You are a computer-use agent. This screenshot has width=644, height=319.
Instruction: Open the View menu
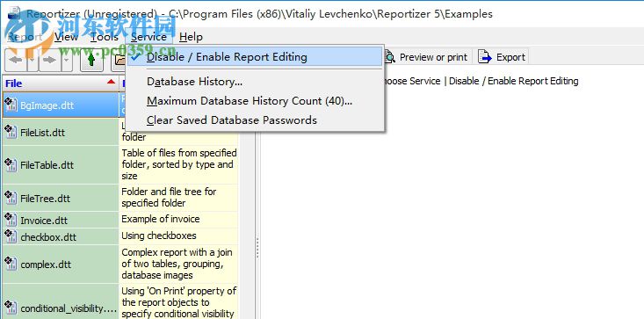tap(66, 37)
